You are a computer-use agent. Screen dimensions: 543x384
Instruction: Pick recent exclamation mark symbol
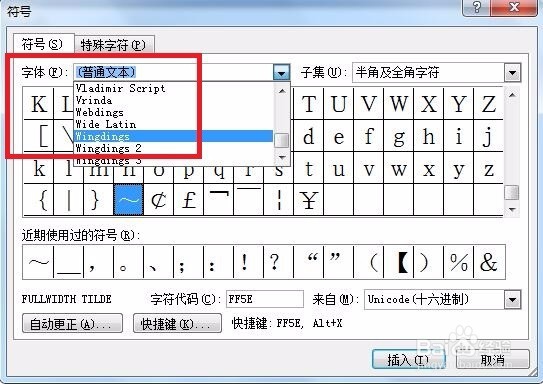pyautogui.click(x=248, y=262)
